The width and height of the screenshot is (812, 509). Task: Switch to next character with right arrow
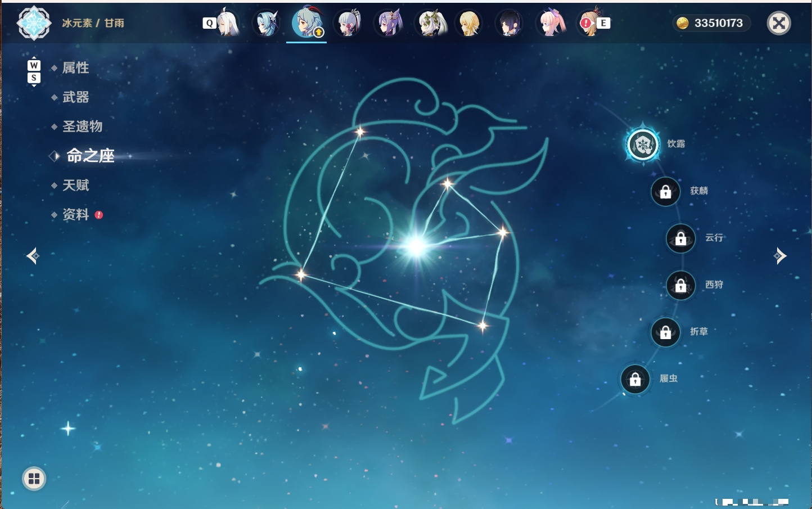[780, 256]
